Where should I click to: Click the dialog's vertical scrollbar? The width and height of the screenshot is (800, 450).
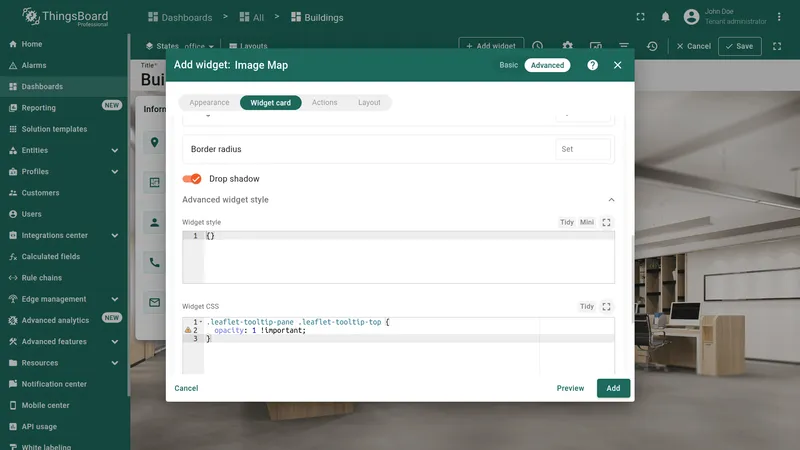(633, 279)
